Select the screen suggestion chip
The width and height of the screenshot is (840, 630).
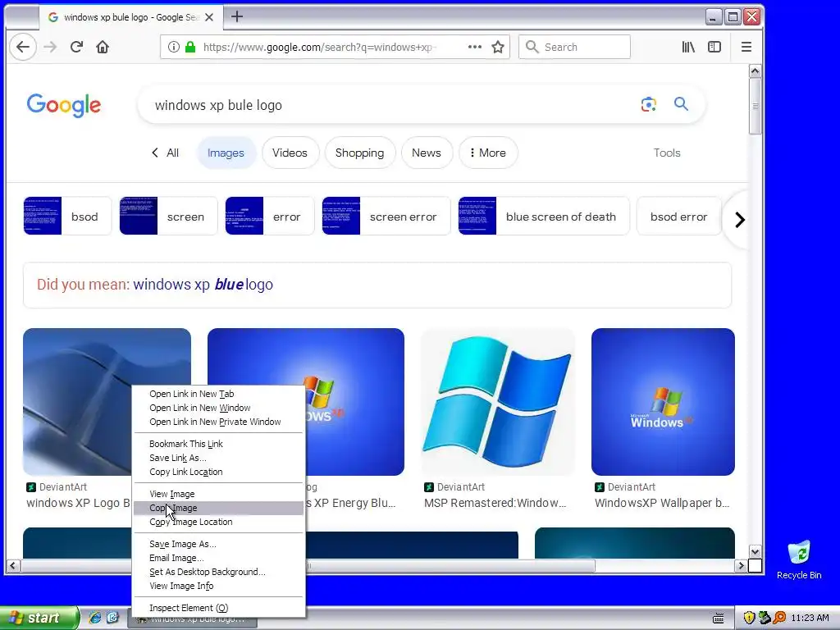[x=168, y=216]
